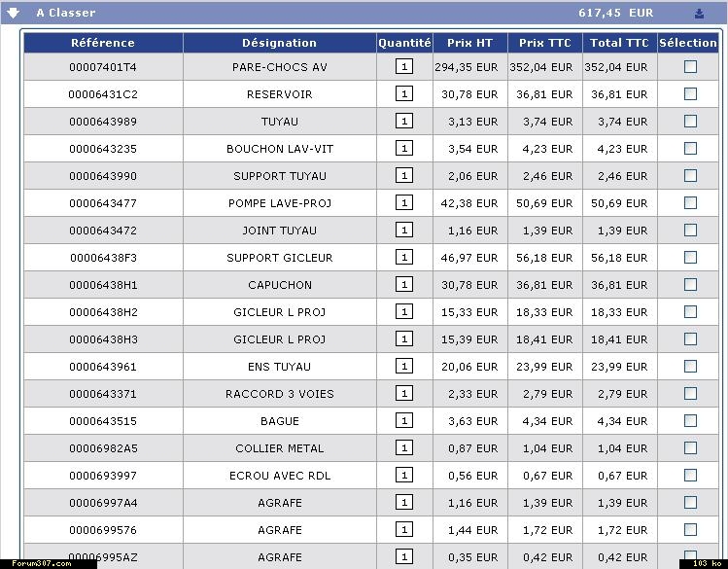Click reference 0000643515
Viewport: 728px width, 569px height.
[x=103, y=421]
